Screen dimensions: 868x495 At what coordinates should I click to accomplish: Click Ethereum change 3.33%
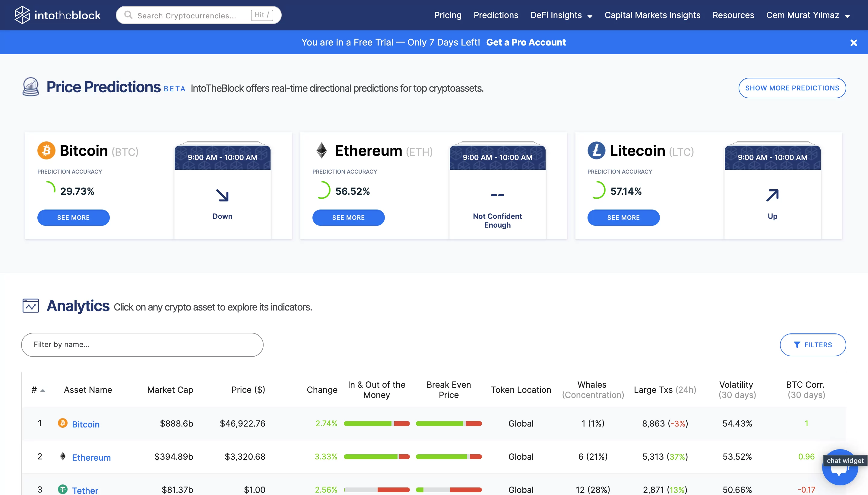click(x=326, y=457)
